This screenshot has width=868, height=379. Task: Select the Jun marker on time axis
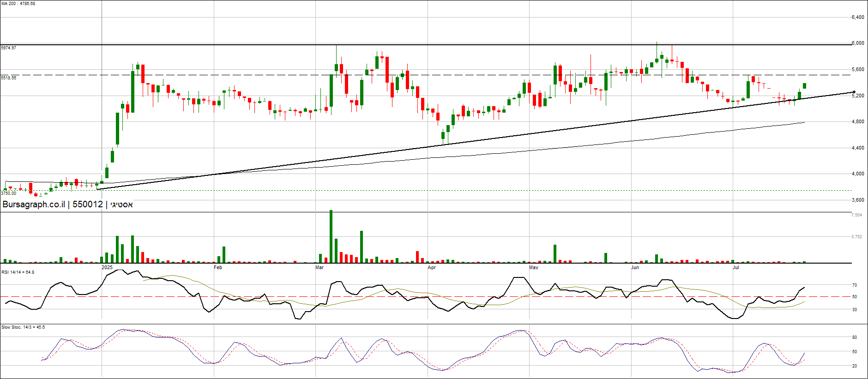pos(635,268)
